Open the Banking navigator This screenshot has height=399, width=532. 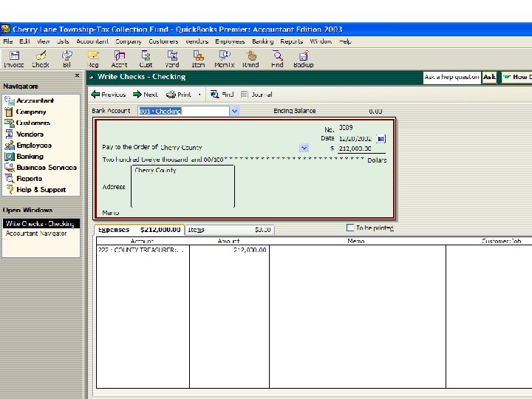point(24,157)
